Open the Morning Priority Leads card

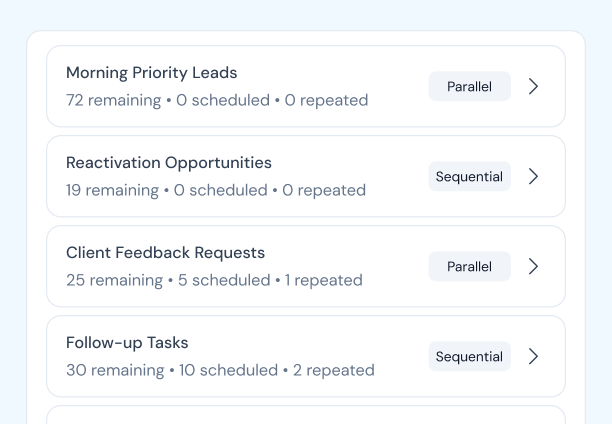(306, 86)
